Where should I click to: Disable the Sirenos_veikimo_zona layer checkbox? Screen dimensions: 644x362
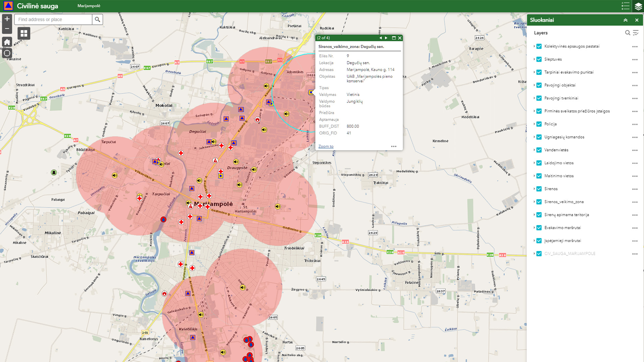click(x=539, y=202)
